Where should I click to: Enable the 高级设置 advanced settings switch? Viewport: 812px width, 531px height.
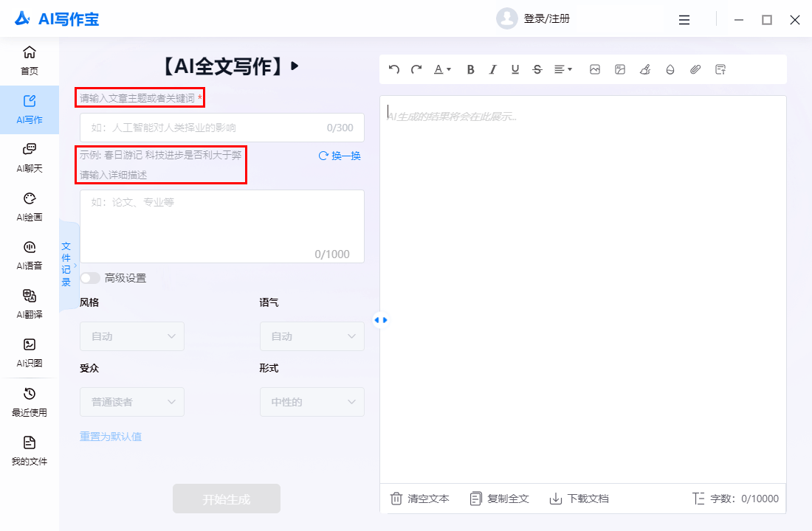pos(89,278)
